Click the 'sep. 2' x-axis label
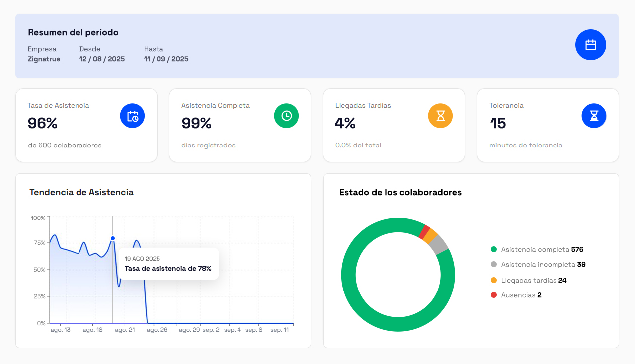 click(x=211, y=330)
